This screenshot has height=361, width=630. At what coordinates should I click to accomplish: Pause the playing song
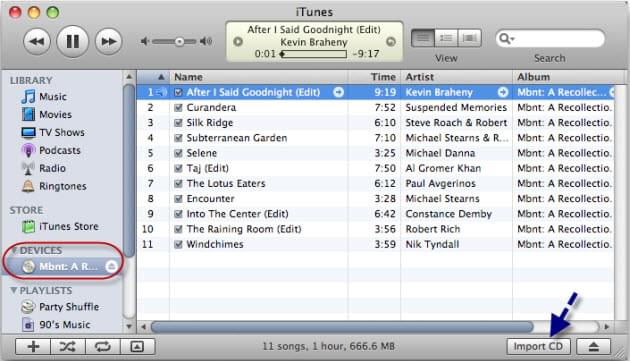[x=73, y=41]
